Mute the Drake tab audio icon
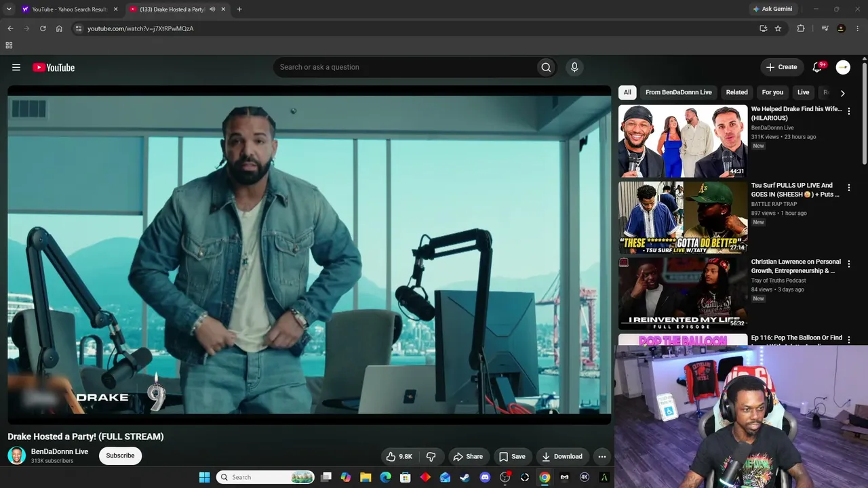This screenshot has height=488, width=868. point(212,9)
